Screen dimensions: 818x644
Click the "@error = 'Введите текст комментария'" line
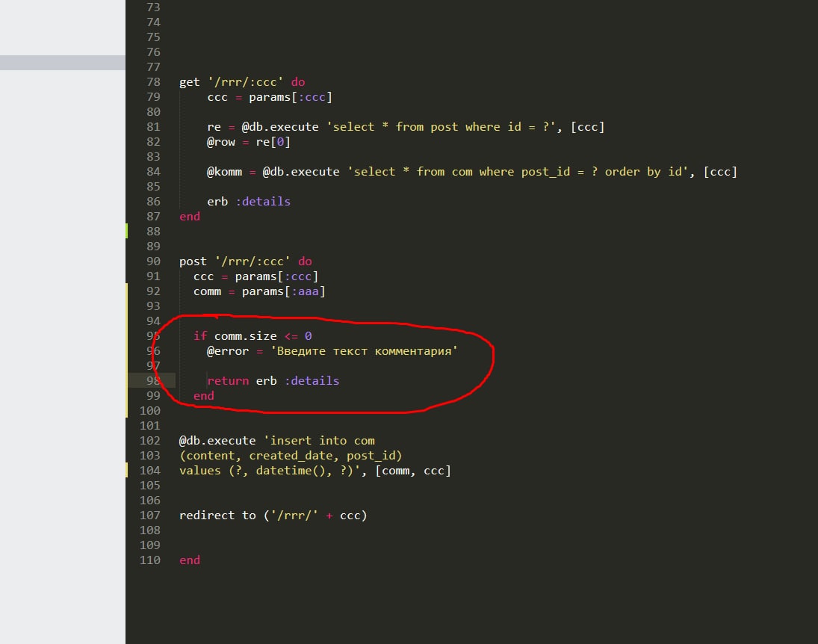pos(332,351)
